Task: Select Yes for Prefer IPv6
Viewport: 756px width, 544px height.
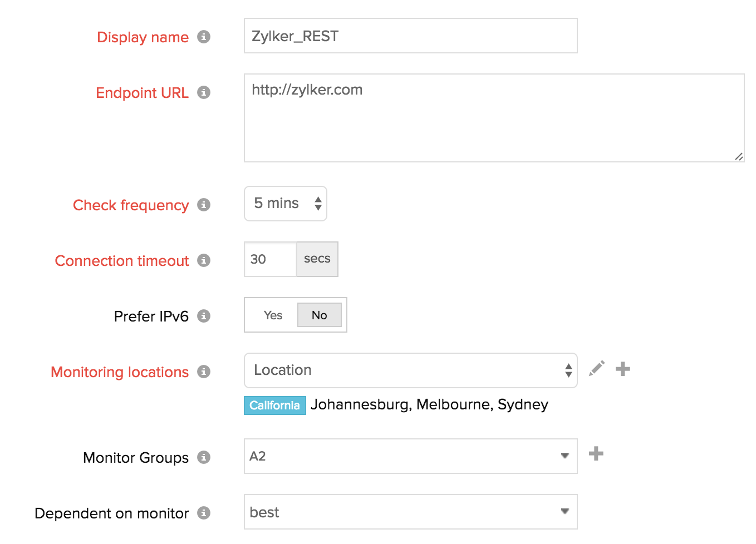Action: (x=273, y=315)
